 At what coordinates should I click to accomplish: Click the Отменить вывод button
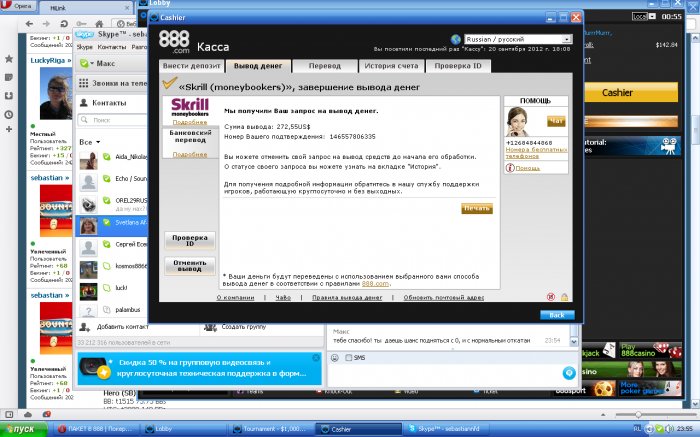pyautogui.click(x=190, y=266)
